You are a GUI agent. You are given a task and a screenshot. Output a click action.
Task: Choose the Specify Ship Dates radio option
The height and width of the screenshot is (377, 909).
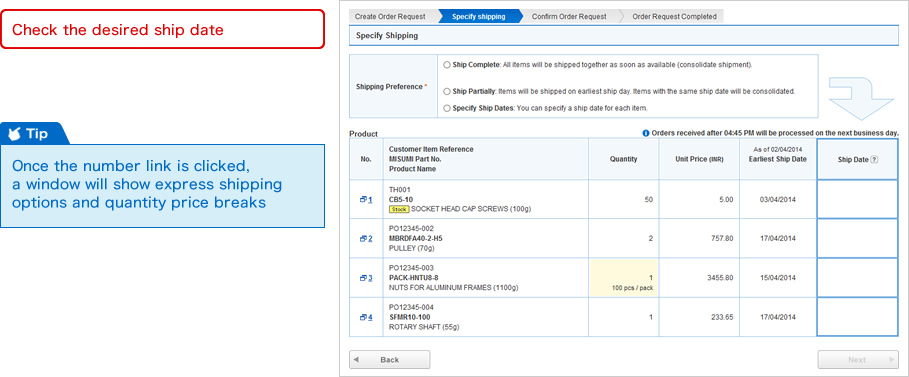point(446,108)
